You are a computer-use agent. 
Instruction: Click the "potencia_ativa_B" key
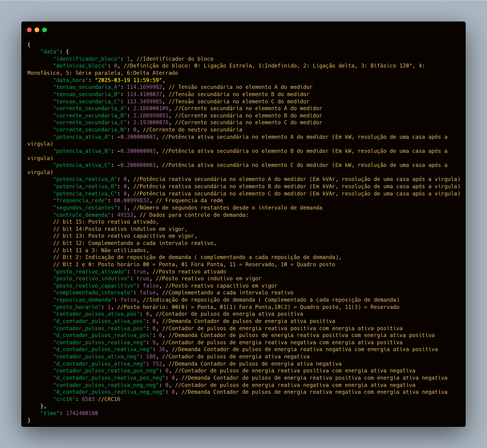coord(82,151)
